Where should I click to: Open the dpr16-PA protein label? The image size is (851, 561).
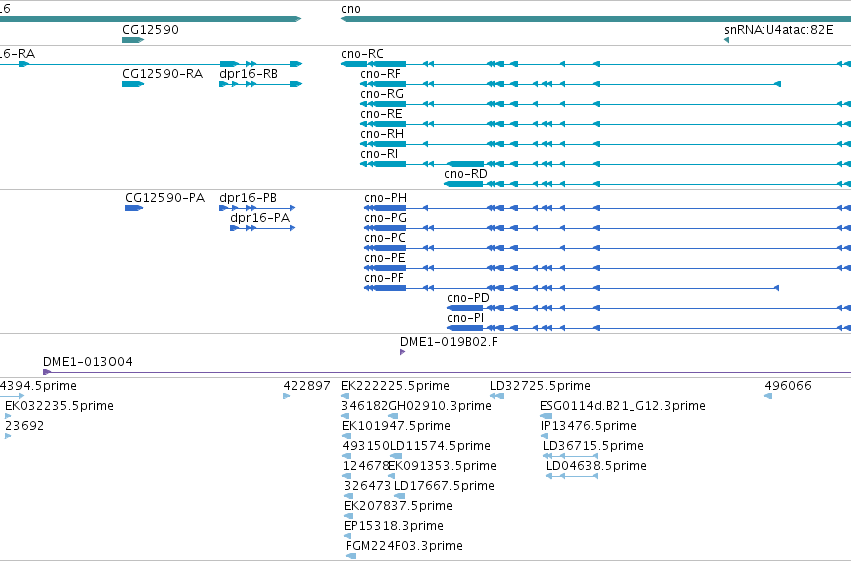click(260, 218)
